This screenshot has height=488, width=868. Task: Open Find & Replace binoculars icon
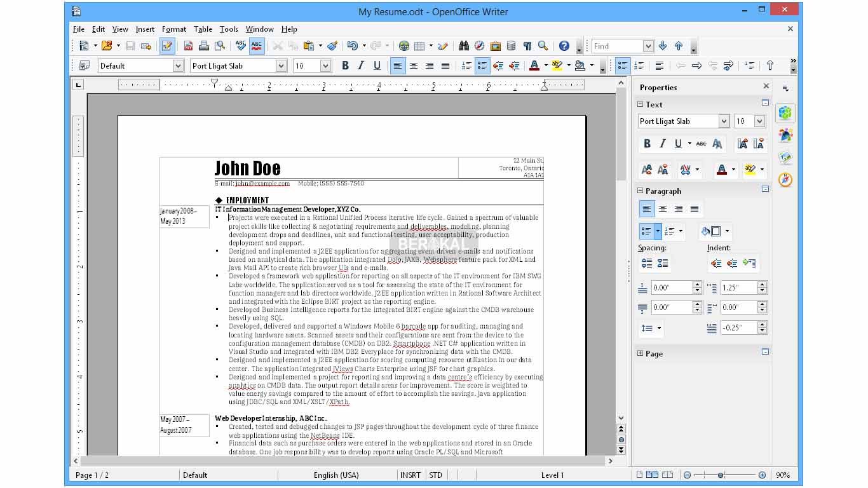tap(463, 46)
